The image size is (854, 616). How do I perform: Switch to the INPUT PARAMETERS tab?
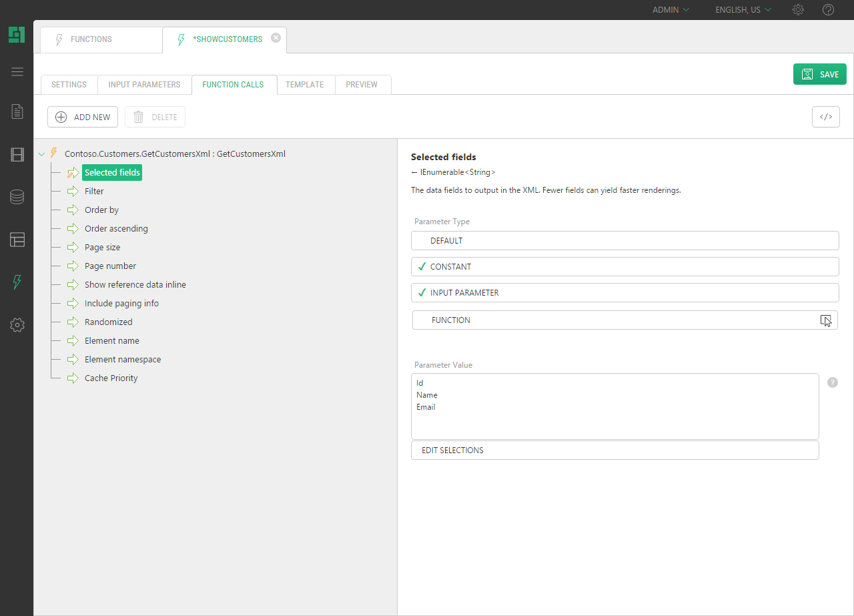coord(144,85)
